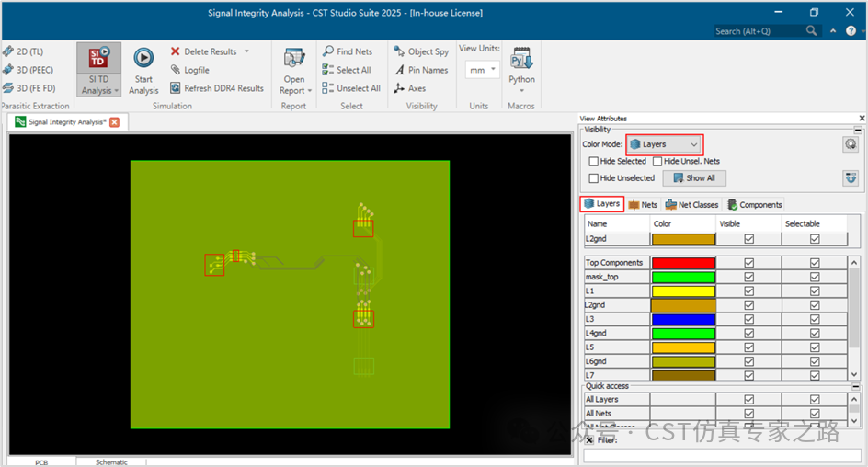Click the SI TD Analysis icon
Image resolution: width=868 pixels, height=467 pixels.
point(98,58)
